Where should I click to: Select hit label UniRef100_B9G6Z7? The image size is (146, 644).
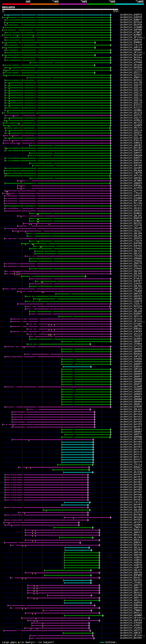pos(131,467)
